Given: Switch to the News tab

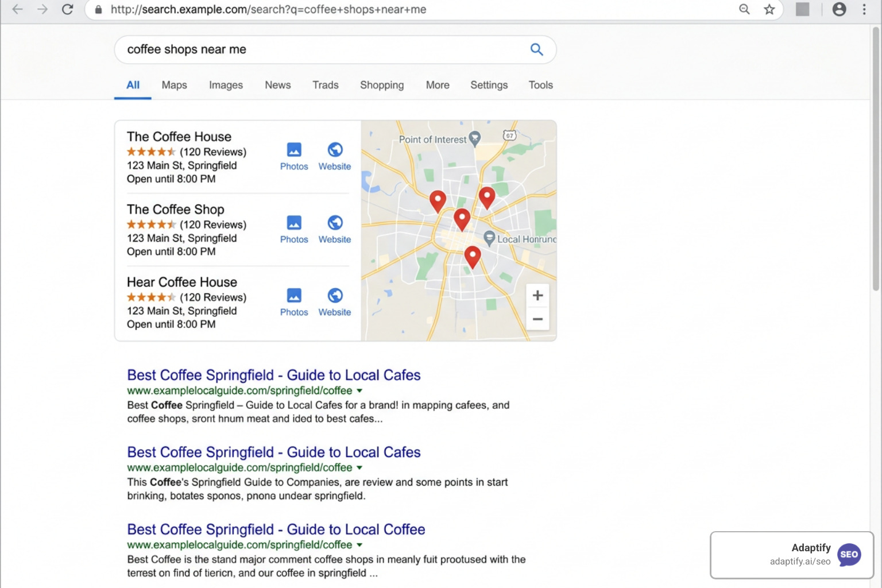Looking at the screenshot, I should point(277,85).
